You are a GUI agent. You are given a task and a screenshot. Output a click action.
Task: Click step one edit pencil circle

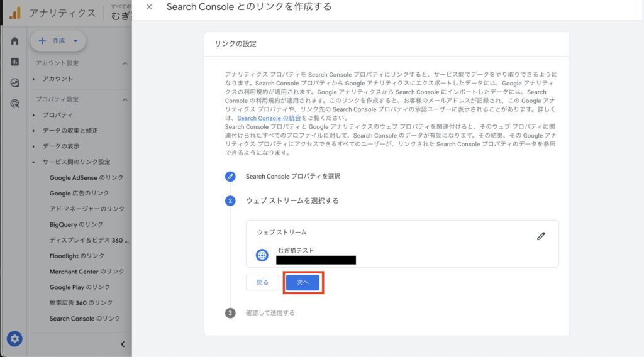coord(230,177)
